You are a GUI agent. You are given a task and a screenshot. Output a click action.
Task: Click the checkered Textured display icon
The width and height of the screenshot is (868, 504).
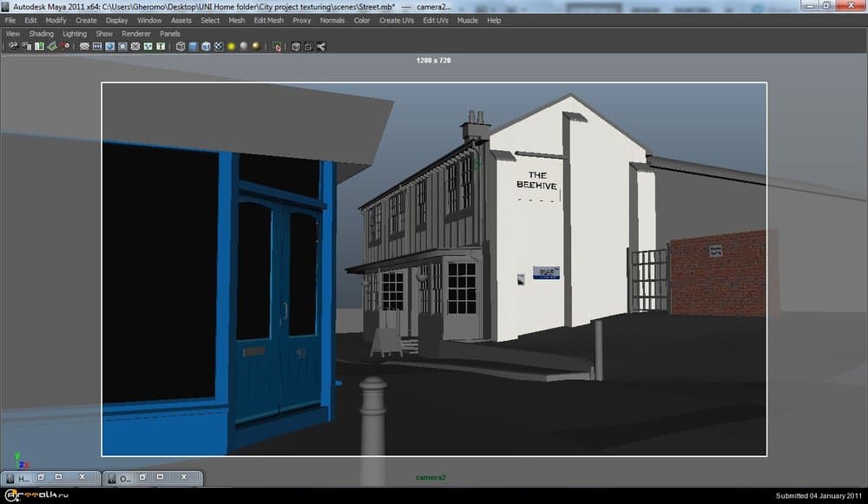click(219, 47)
